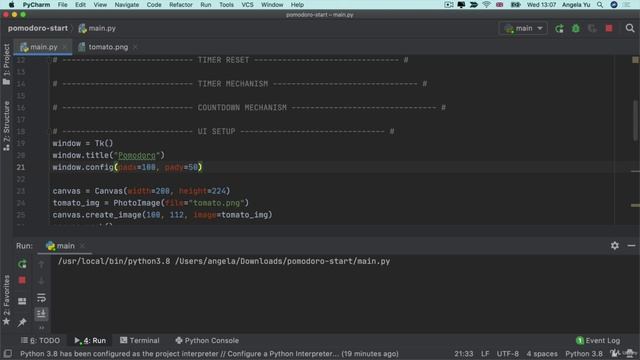Open the Tools menu

point(227,5)
